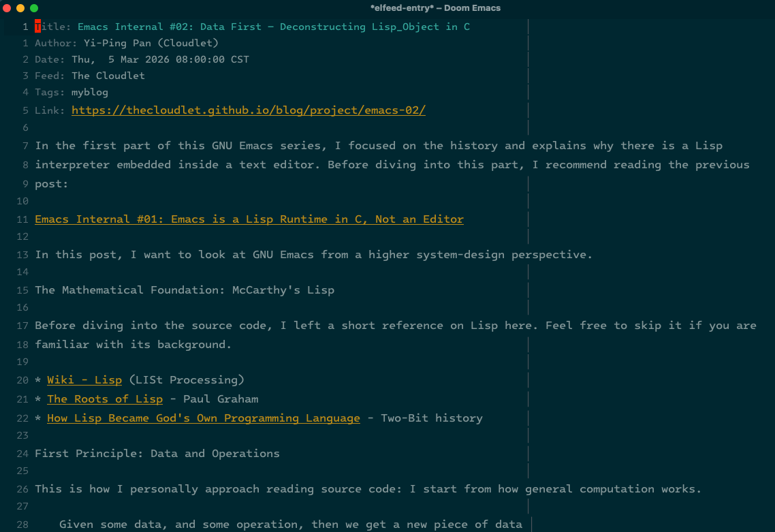Image resolution: width=775 pixels, height=532 pixels.
Task: Click the Two-Bit history text
Action: (431, 418)
